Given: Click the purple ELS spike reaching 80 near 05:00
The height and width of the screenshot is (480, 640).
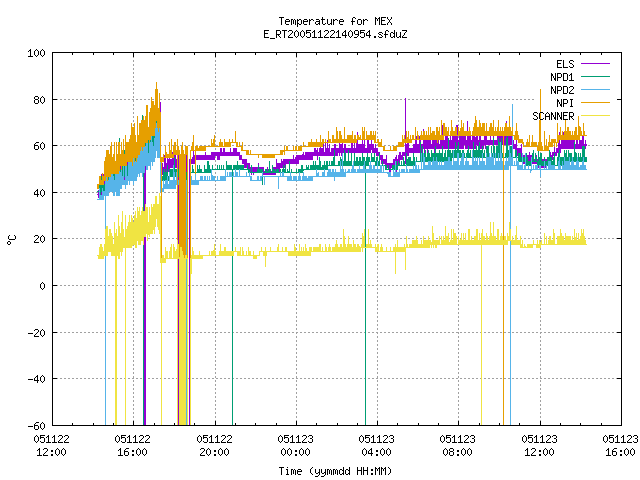Looking at the screenshot, I should [x=405, y=116].
